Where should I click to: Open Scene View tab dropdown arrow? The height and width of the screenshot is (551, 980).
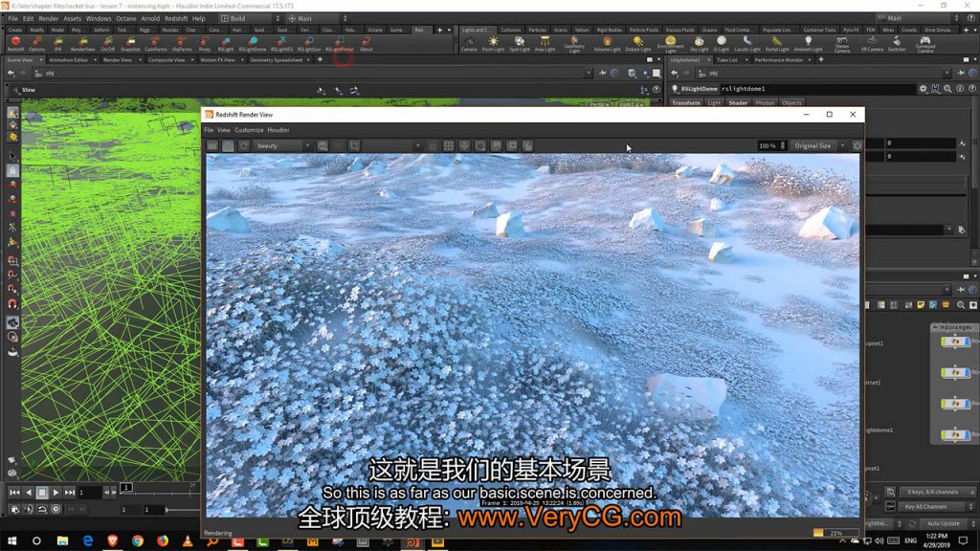[x=41, y=60]
